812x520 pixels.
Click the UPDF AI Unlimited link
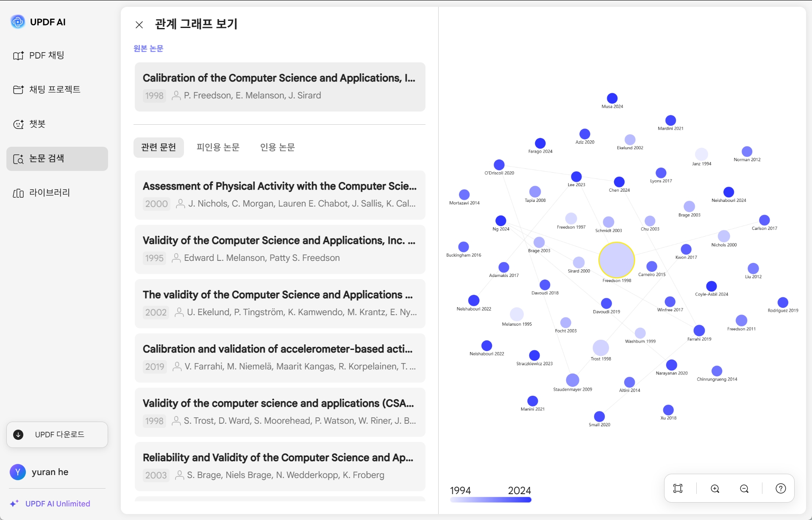[50, 503]
